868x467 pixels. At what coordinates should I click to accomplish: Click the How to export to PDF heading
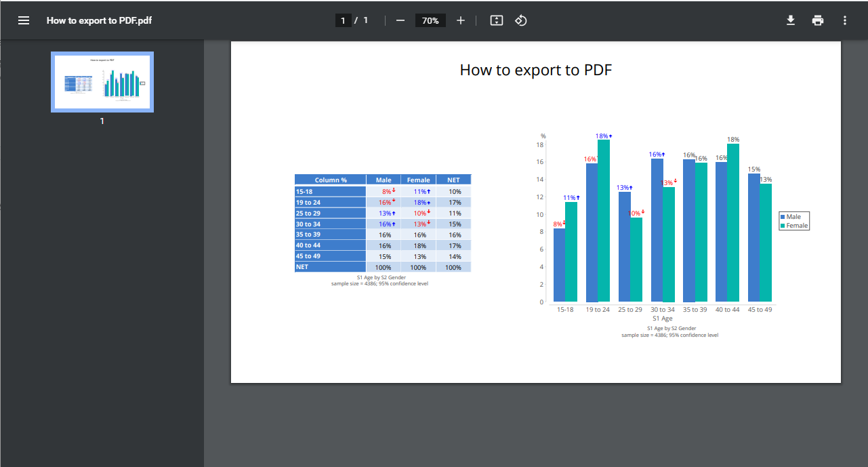click(x=536, y=70)
